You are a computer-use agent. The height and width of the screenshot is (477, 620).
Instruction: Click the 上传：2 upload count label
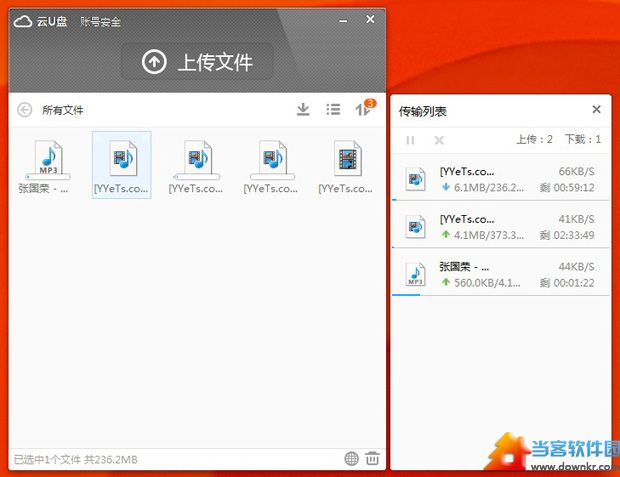tap(534, 139)
